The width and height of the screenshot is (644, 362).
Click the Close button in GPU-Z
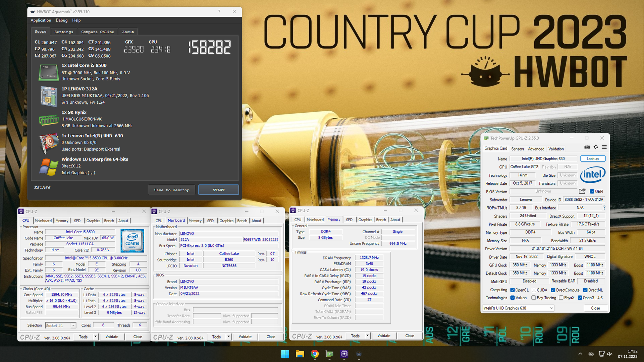point(596,308)
